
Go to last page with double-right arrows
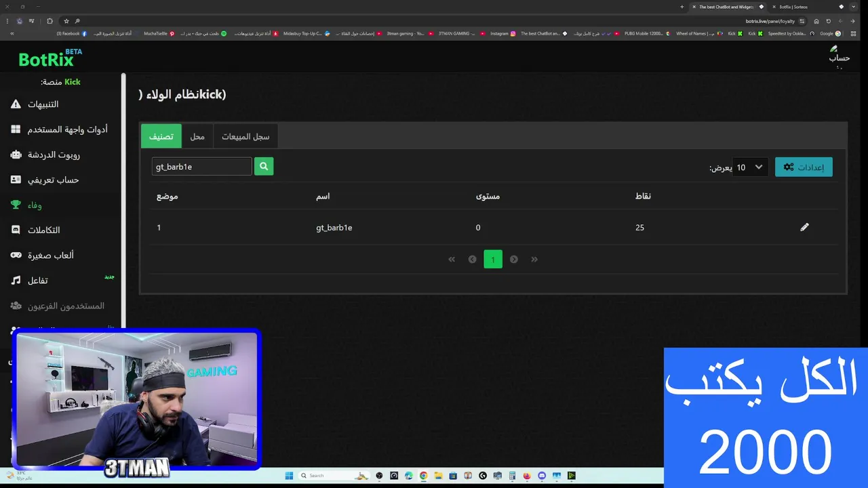coord(534,259)
